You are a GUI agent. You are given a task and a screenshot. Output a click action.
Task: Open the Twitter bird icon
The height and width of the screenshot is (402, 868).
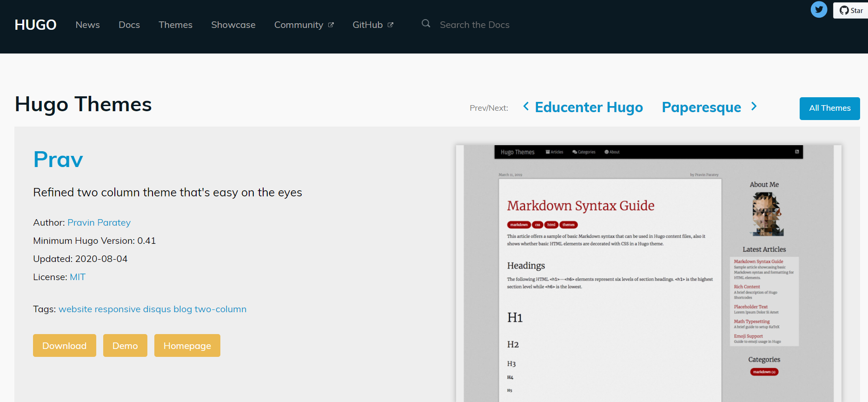[819, 9]
